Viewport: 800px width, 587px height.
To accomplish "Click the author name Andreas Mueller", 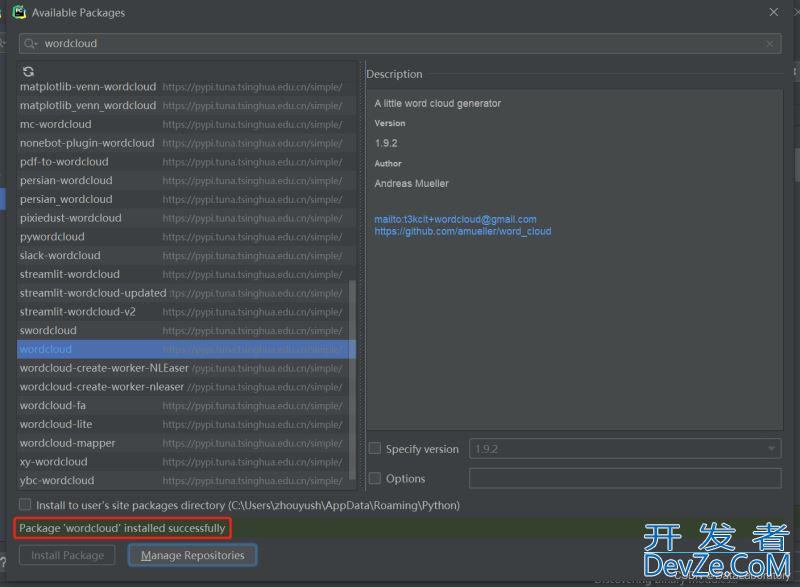I will pyautogui.click(x=412, y=184).
